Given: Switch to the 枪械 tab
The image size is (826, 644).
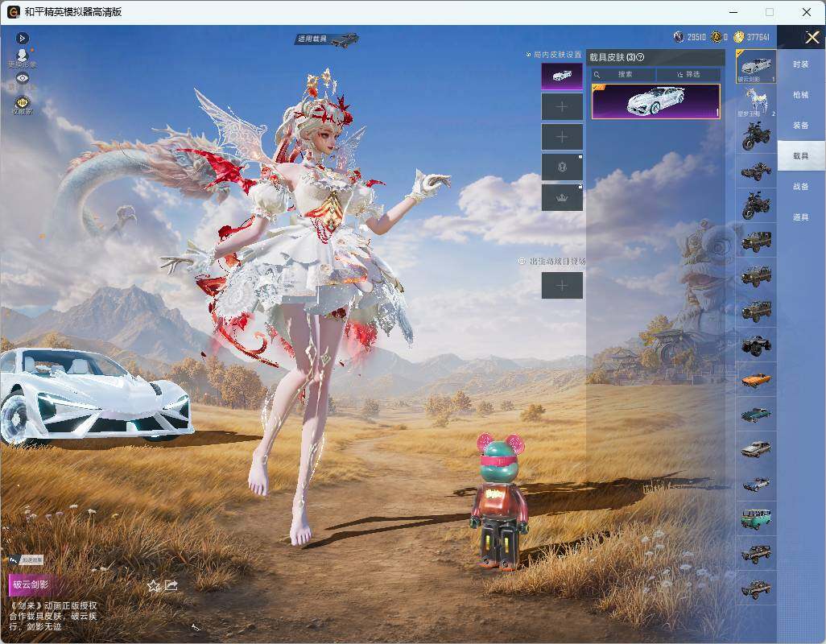Looking at the screenshot, I should (x=801, y=95).
